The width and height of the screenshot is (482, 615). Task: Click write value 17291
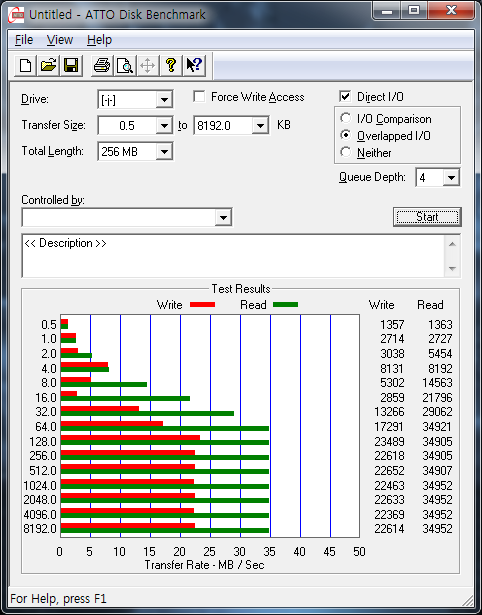coord(389,427)
